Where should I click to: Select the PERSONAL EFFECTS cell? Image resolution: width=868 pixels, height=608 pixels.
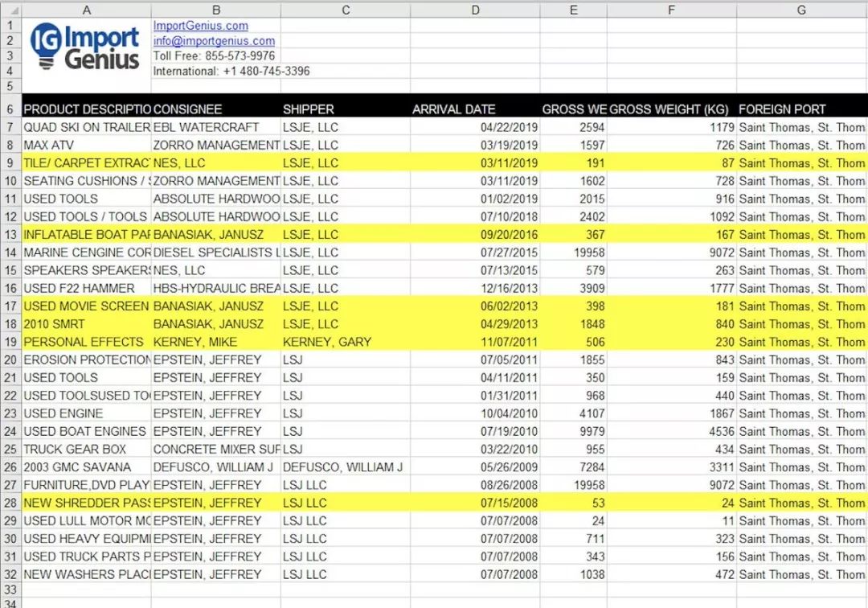(86, 342)
